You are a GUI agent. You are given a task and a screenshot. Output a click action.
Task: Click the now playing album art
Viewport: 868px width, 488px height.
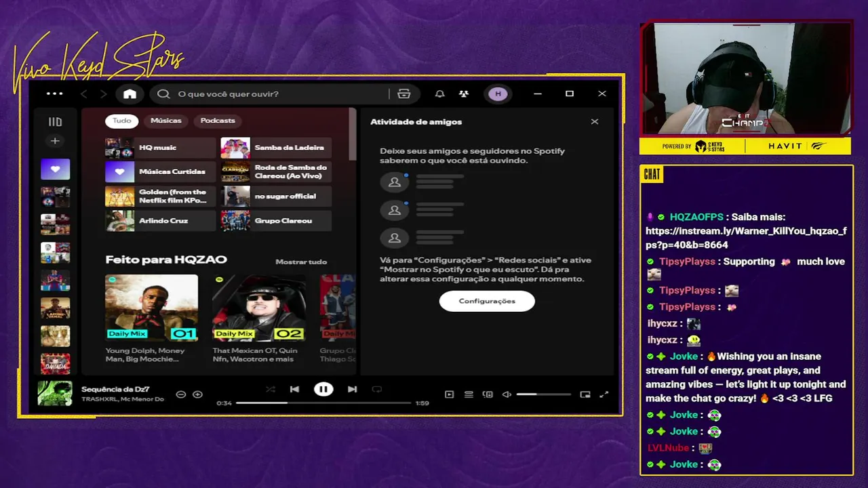(x=55, y=394)
